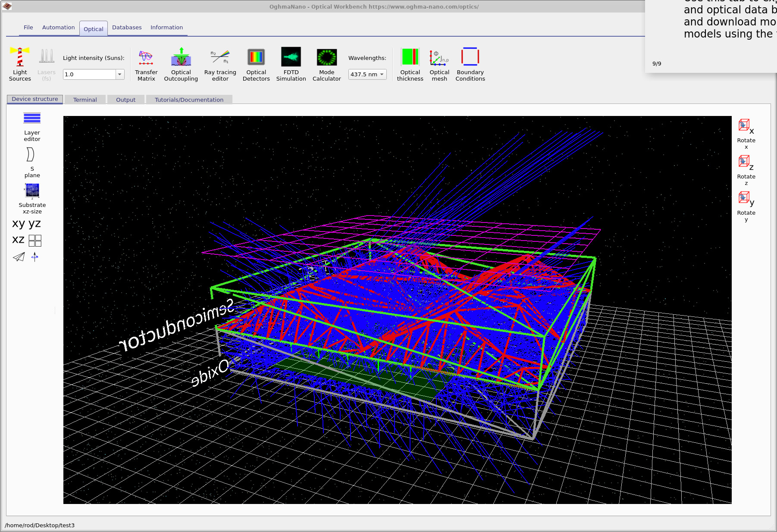Open the Databases ribbon tab
The width and height of the screenshot is (777, 532).
127,27
